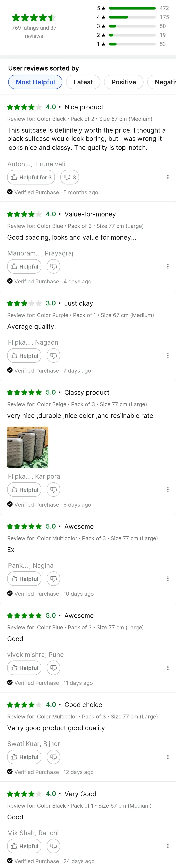Mark Manoram's review as Helpful

pyautogui.click(x=24, y=267)
